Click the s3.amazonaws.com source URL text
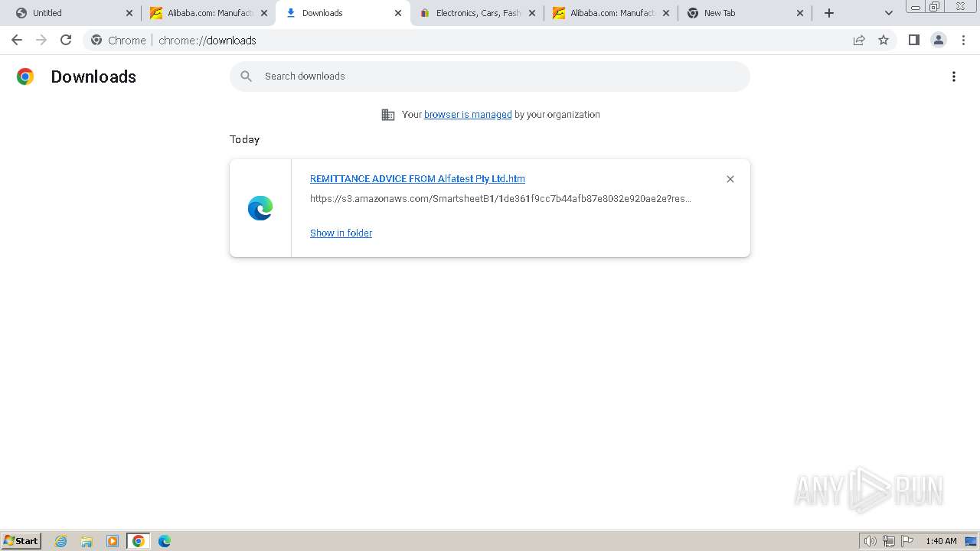 click(501, 199)
